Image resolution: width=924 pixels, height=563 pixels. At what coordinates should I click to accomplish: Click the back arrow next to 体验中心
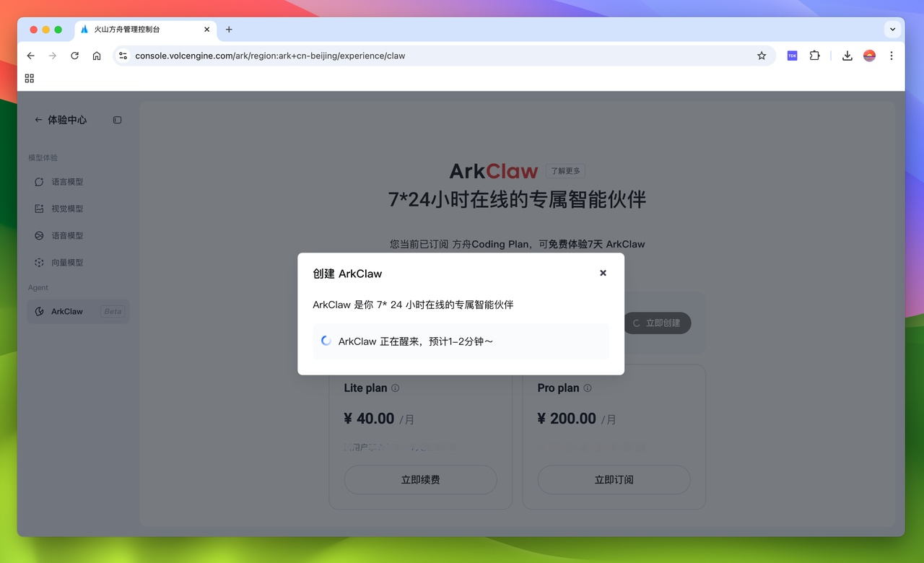tap(38, 120)
